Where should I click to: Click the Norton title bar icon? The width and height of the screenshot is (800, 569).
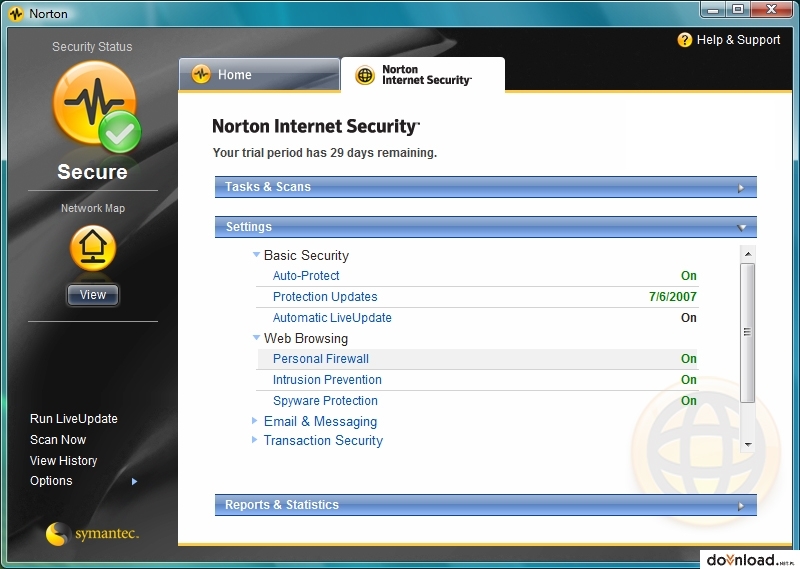point(16,14)
